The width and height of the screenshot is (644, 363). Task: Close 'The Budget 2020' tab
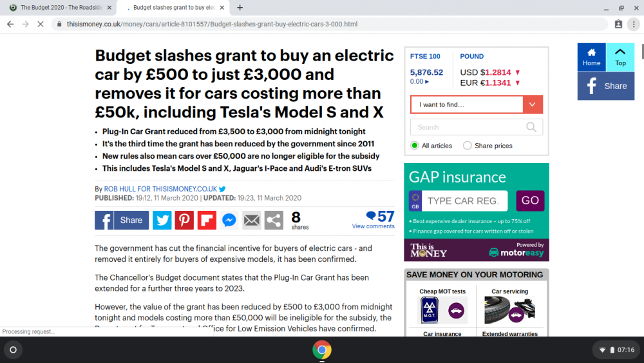pos(109,7)
